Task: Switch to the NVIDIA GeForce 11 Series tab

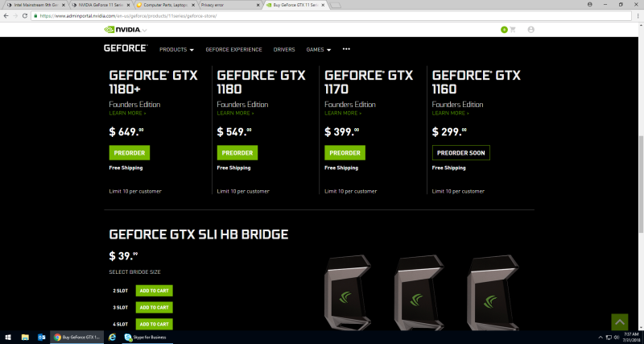Action: coord(101,5)
